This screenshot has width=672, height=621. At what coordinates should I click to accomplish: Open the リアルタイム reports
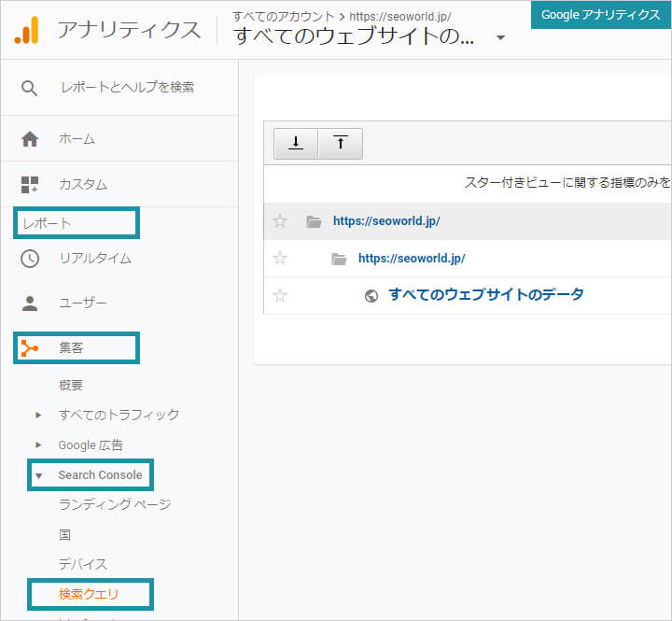95,259
